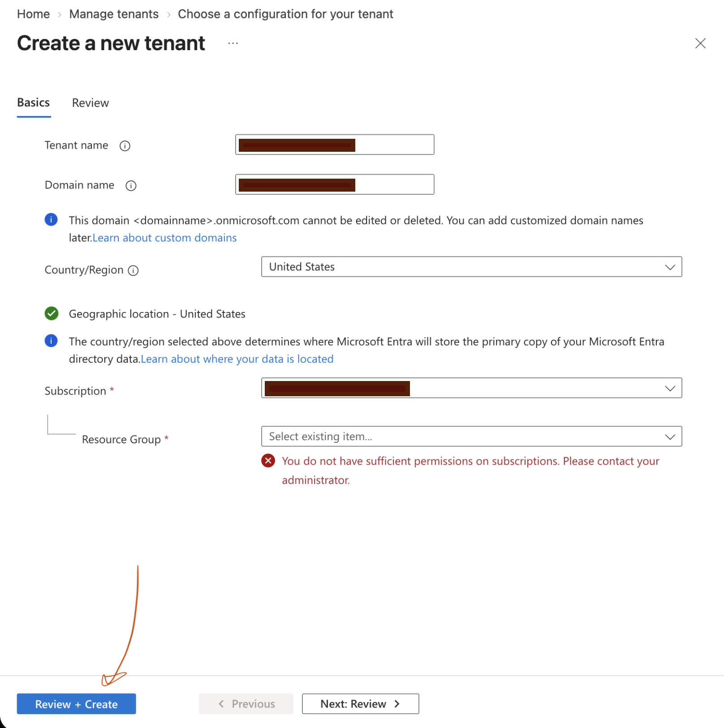Image resolution: width=724 pixels, height=728 pixels.
Task: Click the Country/Region info icon
Action: click(133, 270)
